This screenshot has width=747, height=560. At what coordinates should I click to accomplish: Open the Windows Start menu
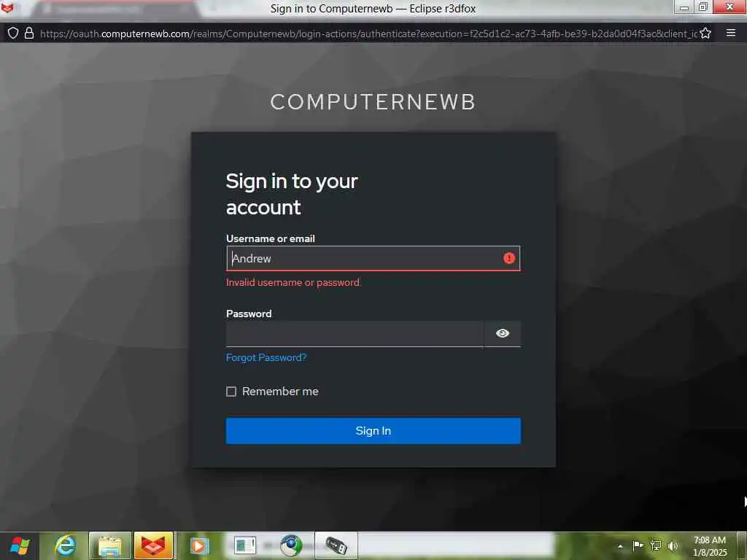pos(20,546)
